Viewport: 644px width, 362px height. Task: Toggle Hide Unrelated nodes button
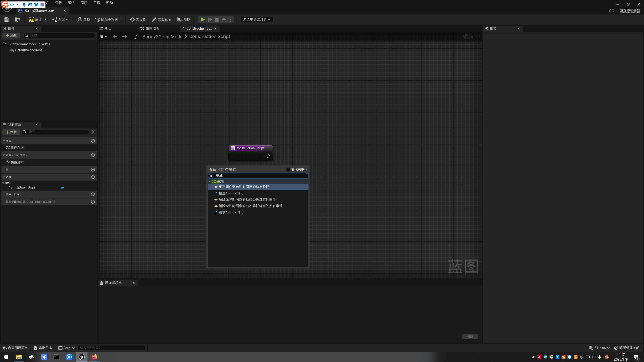point(106,19)
